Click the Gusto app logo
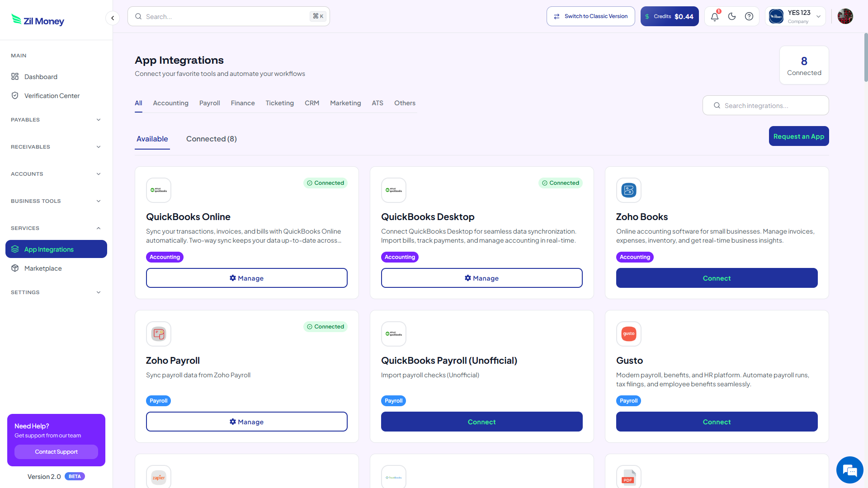The width and height of the screenshot is (868, 488). pyautogui.click(x=629, y=334)
